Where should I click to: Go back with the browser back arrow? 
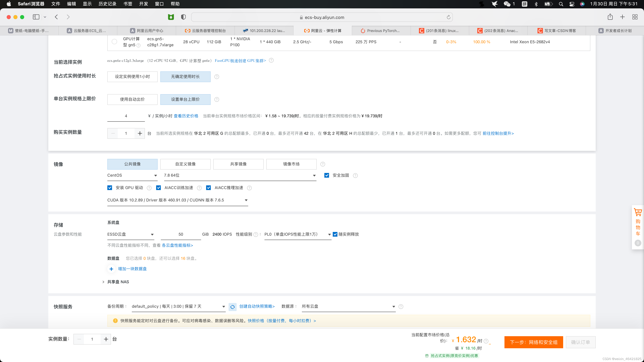click(x=56, y=17)
